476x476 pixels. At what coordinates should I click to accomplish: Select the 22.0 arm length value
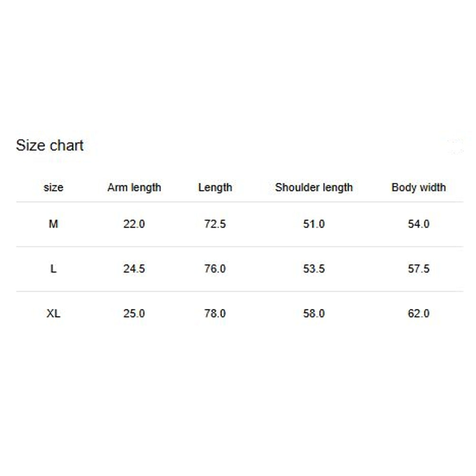(x=134, y=224)
